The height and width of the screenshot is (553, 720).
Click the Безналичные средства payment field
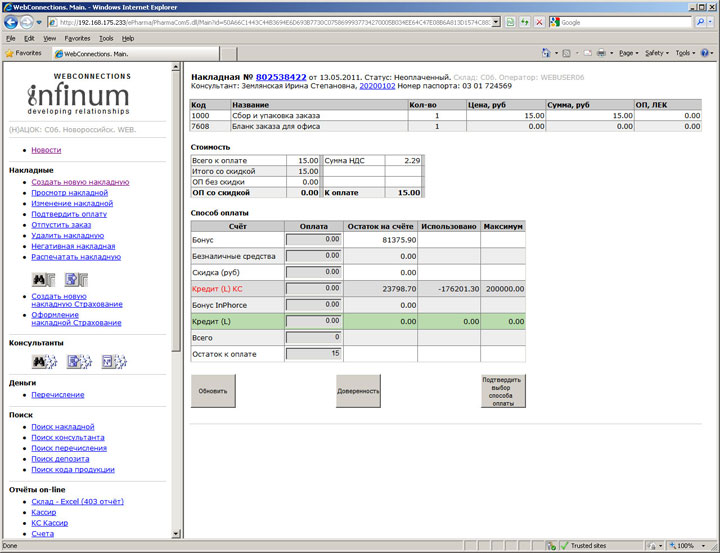point(314,256)
